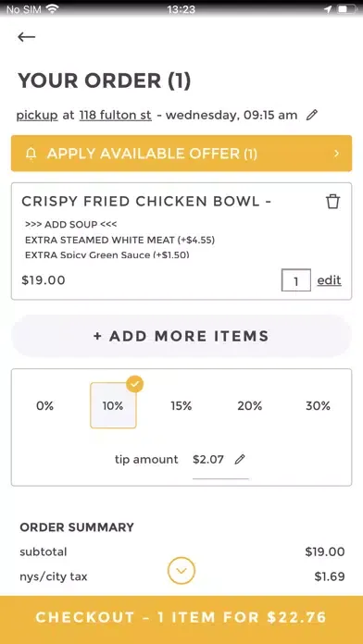The image size is (363, 644).
Task: Expand order summary with circled down chevron
Action: click(x=181, y=571)
